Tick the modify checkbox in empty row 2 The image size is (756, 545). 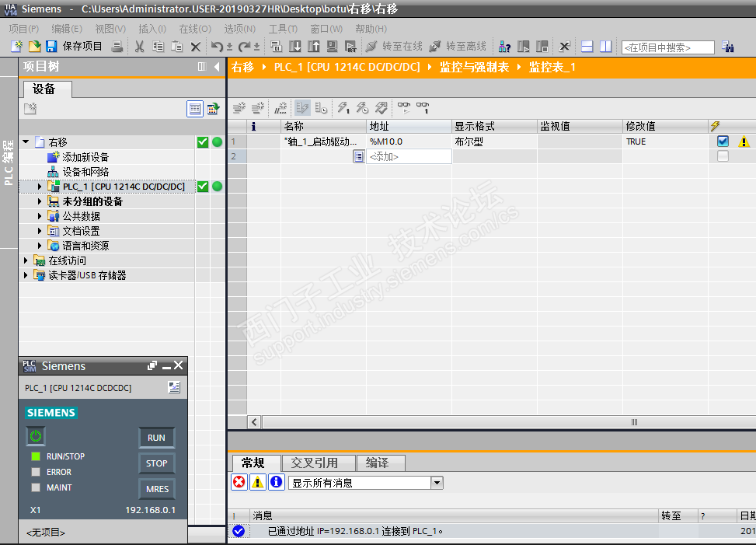[x=723, y=156]
